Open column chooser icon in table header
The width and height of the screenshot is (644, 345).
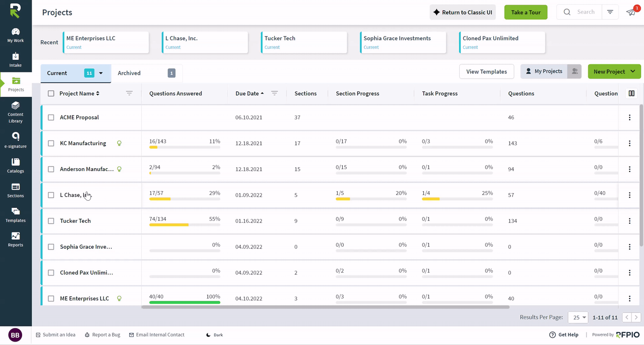click(x=632, y=93)
